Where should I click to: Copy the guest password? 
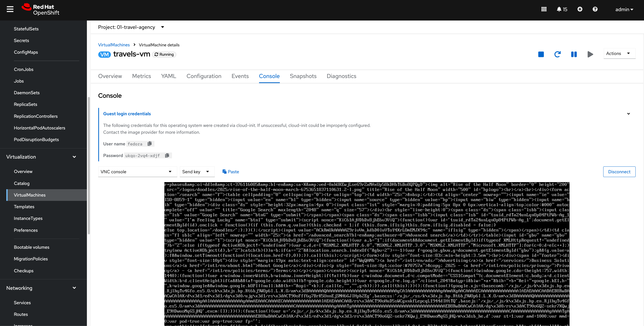pos(167,155)
